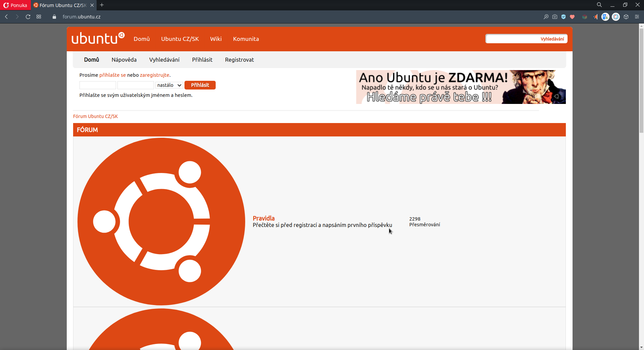Reload the forum page
Viewport: 644px width, 350px height.
[x=28, y=17]
